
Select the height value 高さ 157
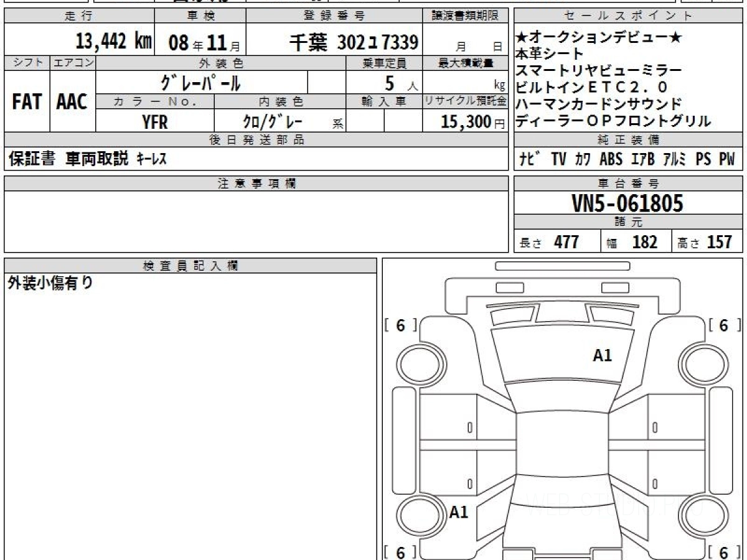706,242
